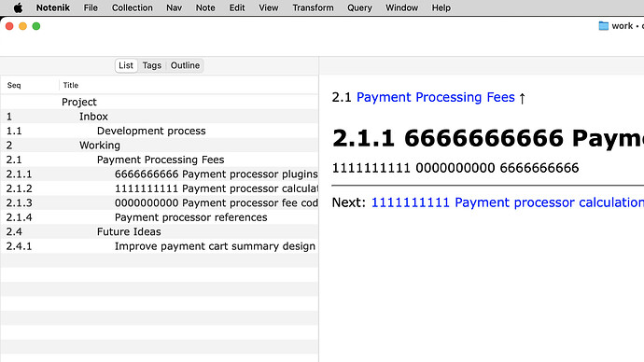Open the Collection menu

(133, 7)
